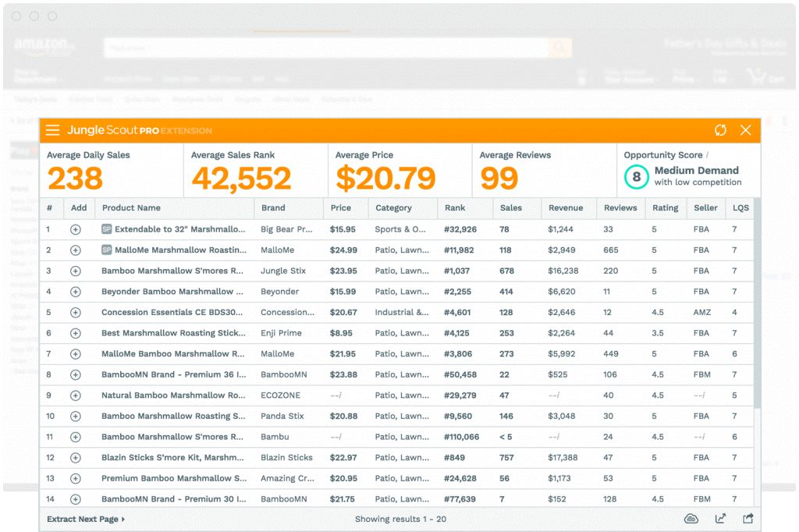This screenshot has width=799, height=532.
Task: Click the Average Sales Rank 42,552 value
Action: (241, 179)
